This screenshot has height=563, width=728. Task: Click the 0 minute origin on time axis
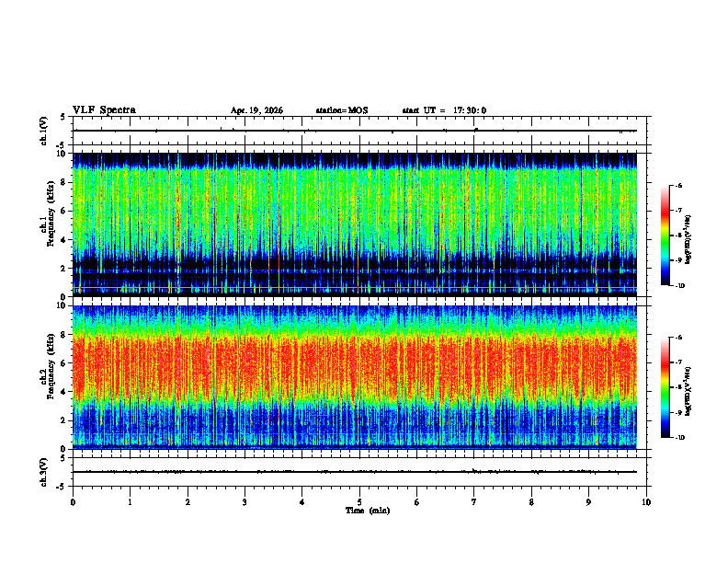[73, 502]
